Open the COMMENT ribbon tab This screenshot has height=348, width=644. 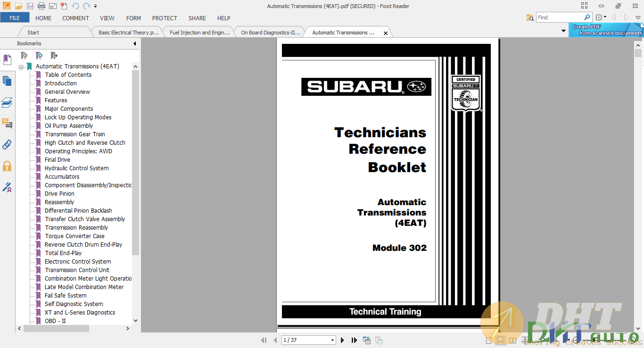75,18
